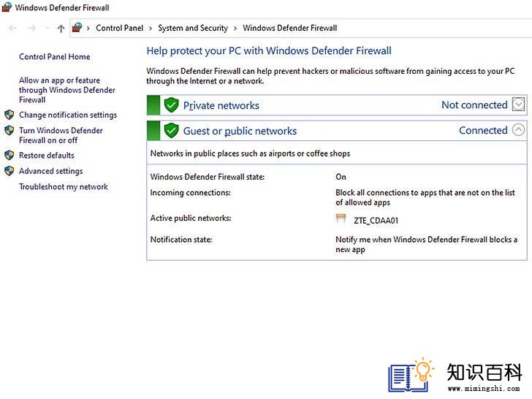Open Change notification settings link
The width and height of the screenshot is (532, 399).
coord(68,115)
